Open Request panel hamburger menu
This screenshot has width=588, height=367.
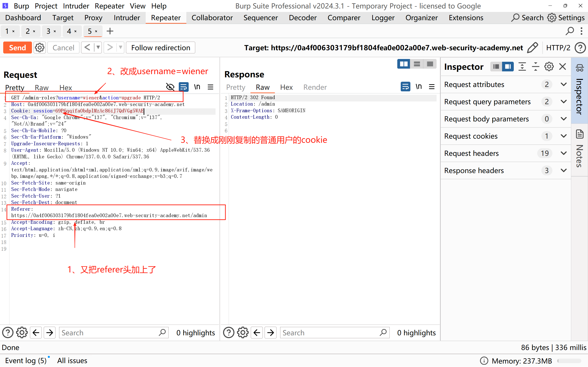[x=210, y=87]
